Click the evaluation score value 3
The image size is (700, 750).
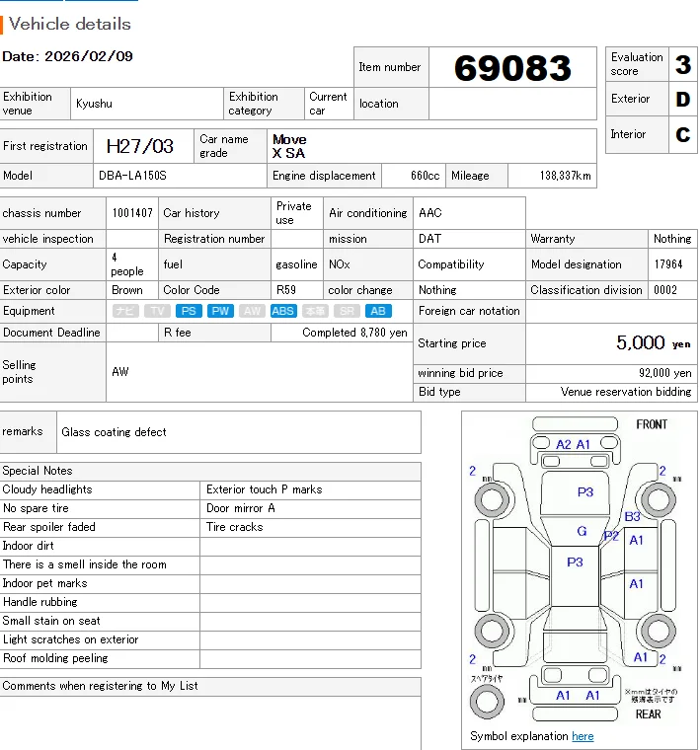683,64
